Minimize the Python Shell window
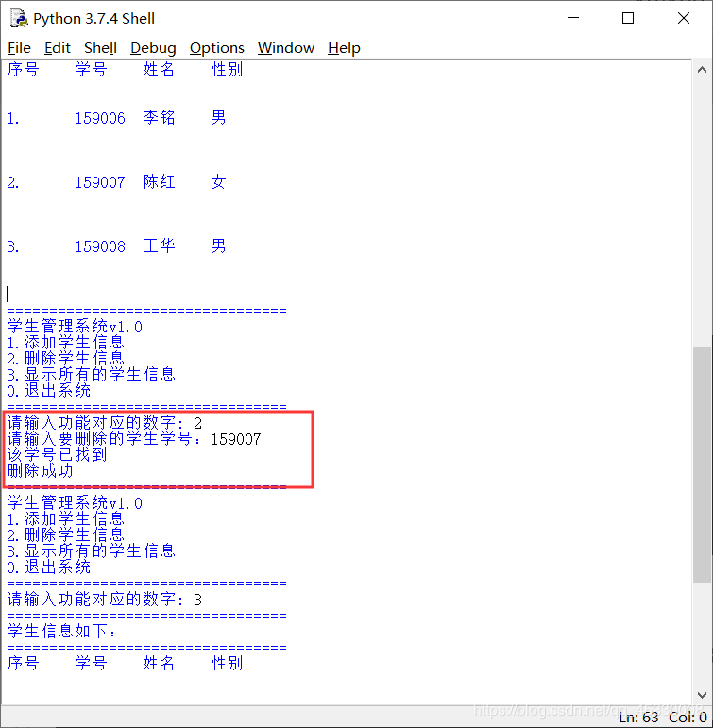The height and width of the screenshot is (728, 713). tap(573, 18)
